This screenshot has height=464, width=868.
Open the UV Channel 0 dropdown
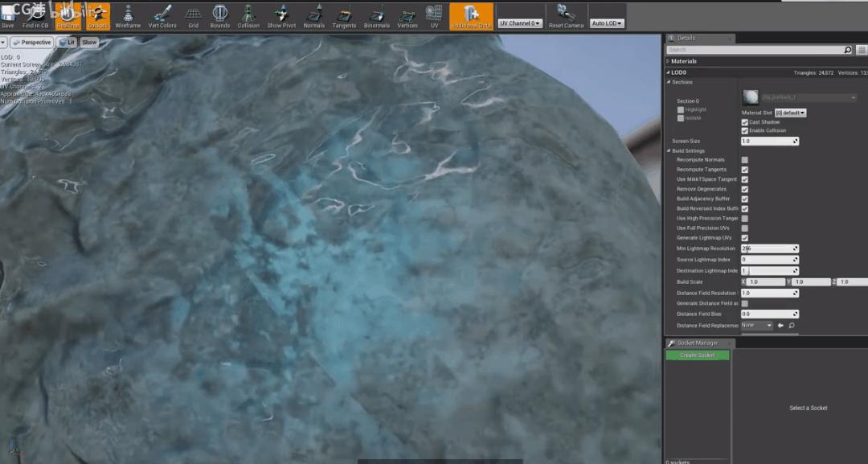click(520, 23)
